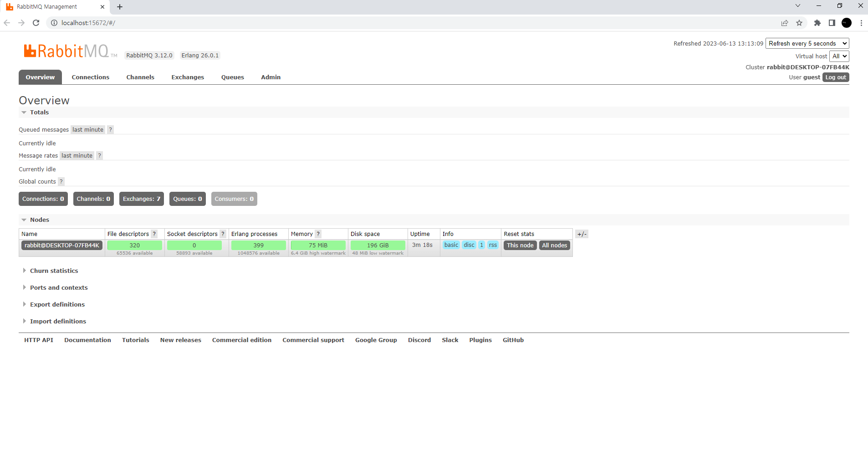
Task: Open Documentation footer link
Action: 87,340
